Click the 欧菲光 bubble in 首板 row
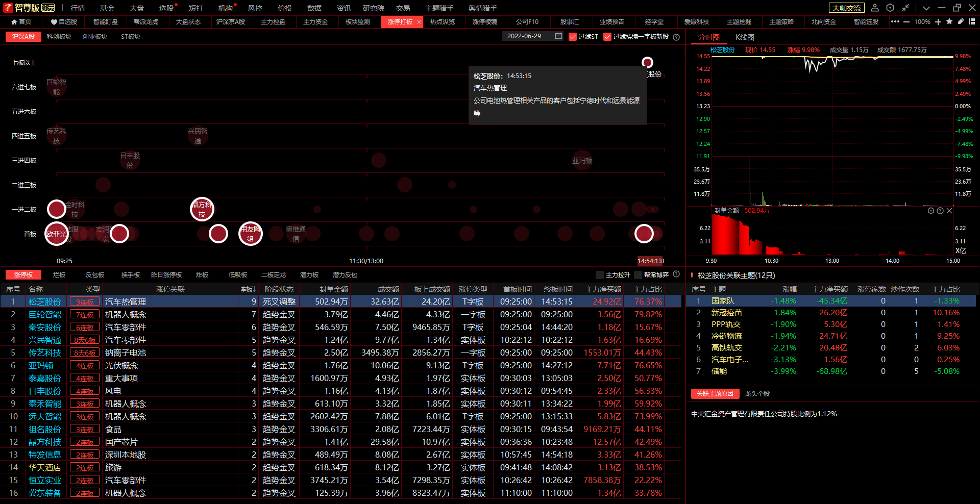 (56, 234)
